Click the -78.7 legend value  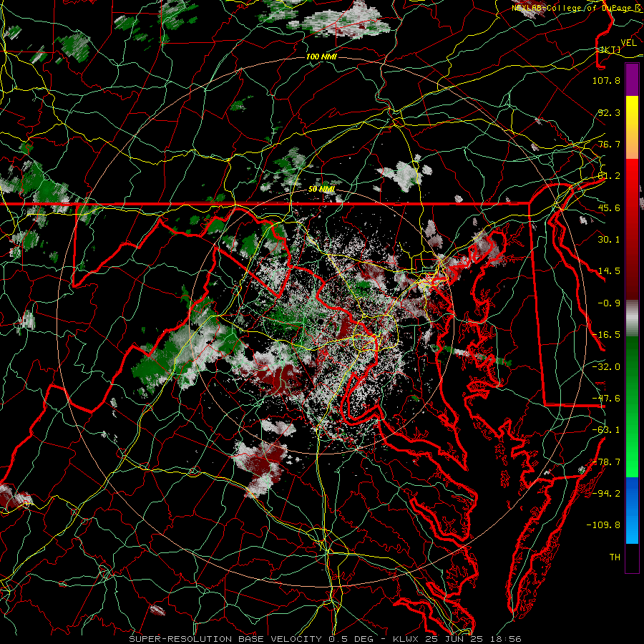[606, 462]
